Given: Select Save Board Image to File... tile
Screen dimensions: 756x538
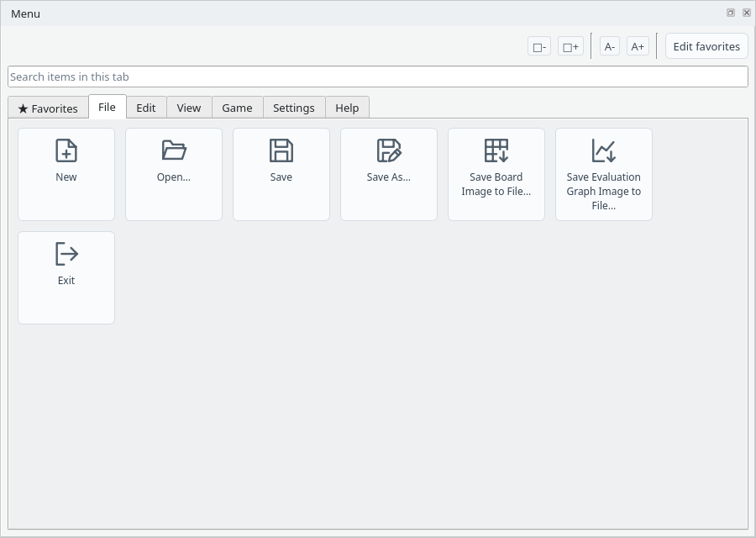Looking at the screenshot, I should pyautogui.click(x=496, y=174).
